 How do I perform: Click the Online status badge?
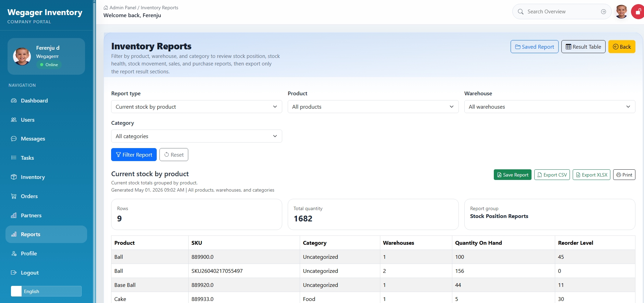pyautogui.click(x=49, y=64)
